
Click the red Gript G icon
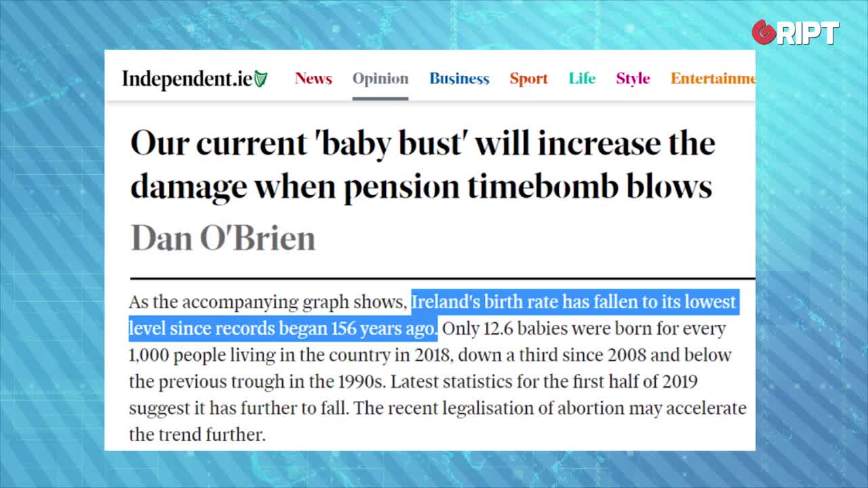click(764, 32)
